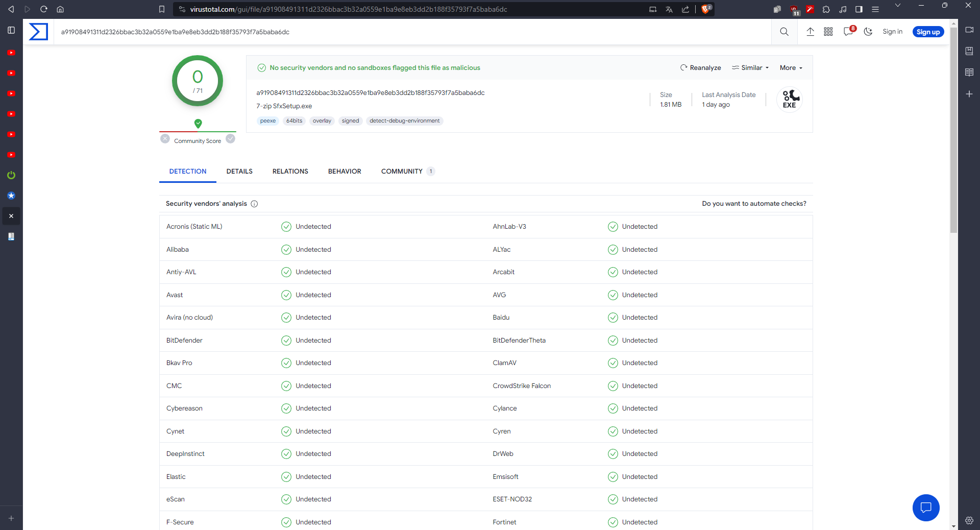Open the translate page icon in address bar
Image resolution: width=980 pixels, height=530 pixels.
(669, 9)
